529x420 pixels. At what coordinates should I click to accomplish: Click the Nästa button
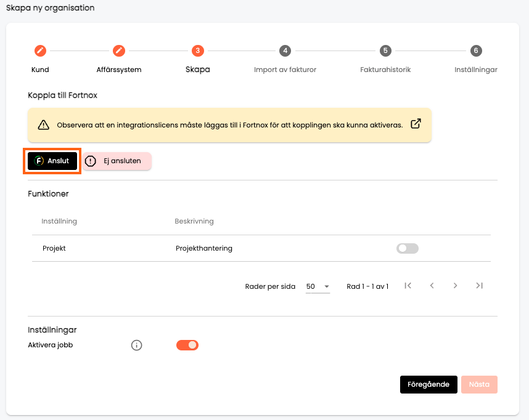tap(479, 385)
